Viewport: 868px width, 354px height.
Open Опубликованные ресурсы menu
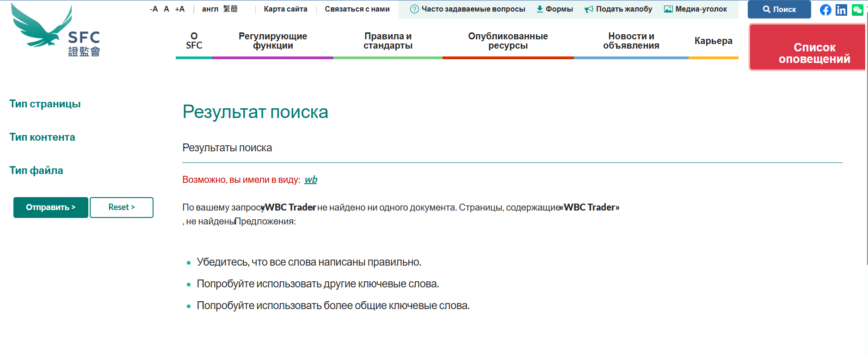click(x=508, y=41)
